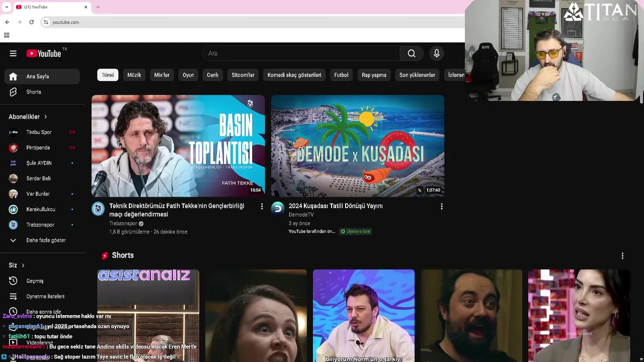Open browser apps grid icon
Screen dimensions: 644x362
pyautogui.click(x=7, y=35)
